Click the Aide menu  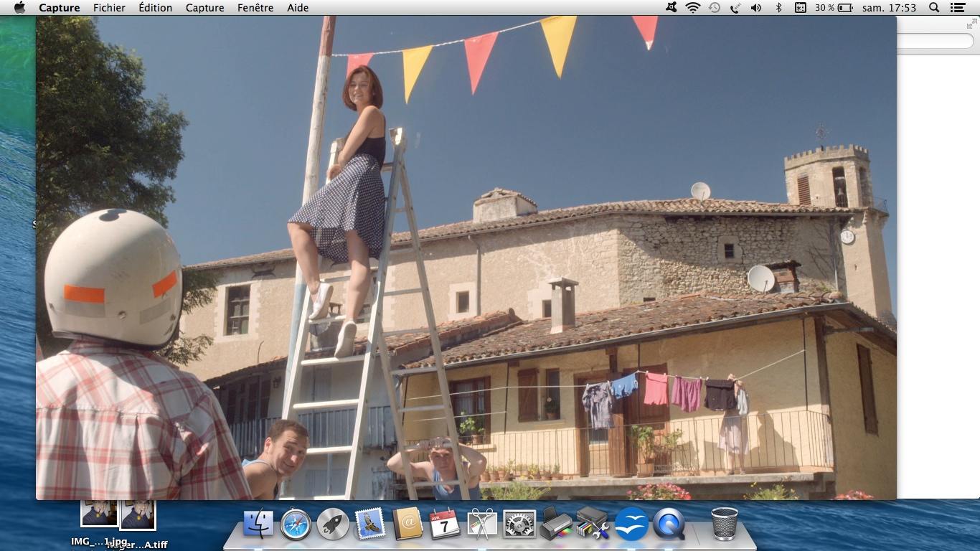coord(298,8)
